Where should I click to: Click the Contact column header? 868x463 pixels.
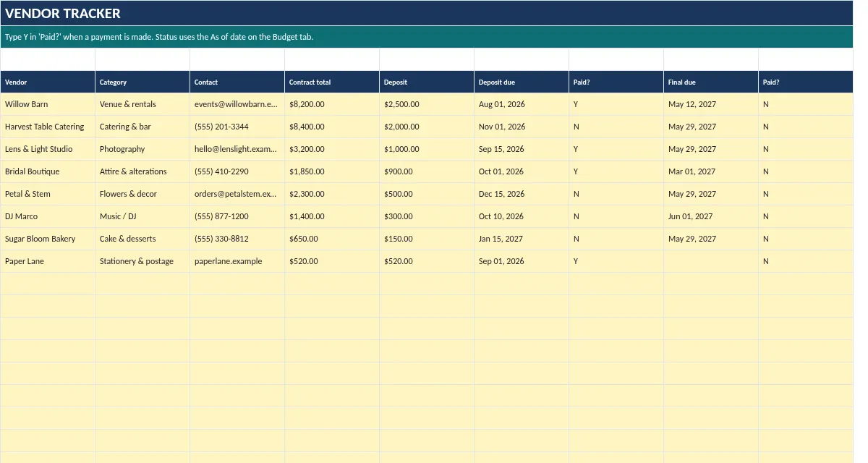click(x=237, y=82)
